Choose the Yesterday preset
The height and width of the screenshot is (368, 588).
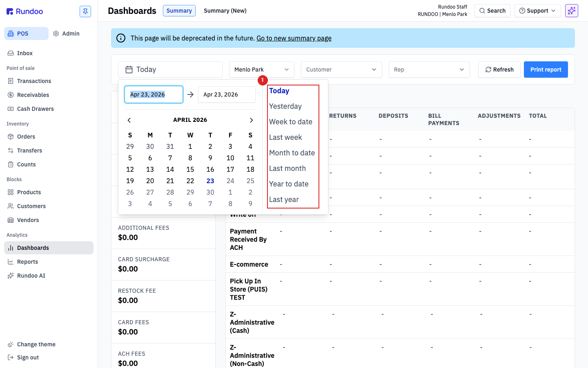point(285,106)
